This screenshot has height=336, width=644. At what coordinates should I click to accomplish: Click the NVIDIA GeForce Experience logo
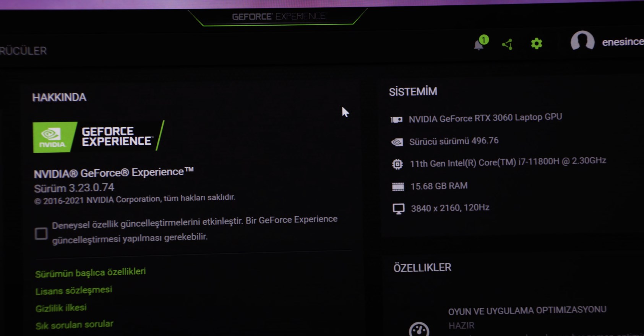pyautogui.click(x=99, y=137)
